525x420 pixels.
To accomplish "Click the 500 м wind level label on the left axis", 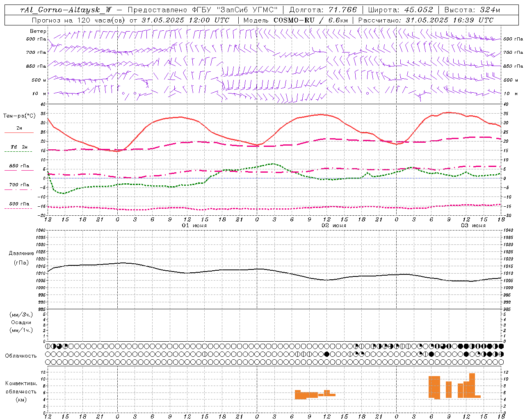I will 39,80.
